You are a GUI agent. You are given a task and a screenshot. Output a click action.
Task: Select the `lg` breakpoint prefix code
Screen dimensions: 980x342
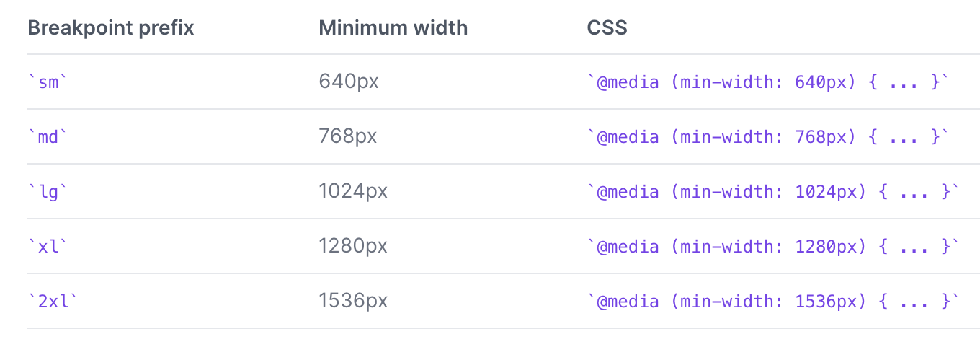tap(48, 192)
